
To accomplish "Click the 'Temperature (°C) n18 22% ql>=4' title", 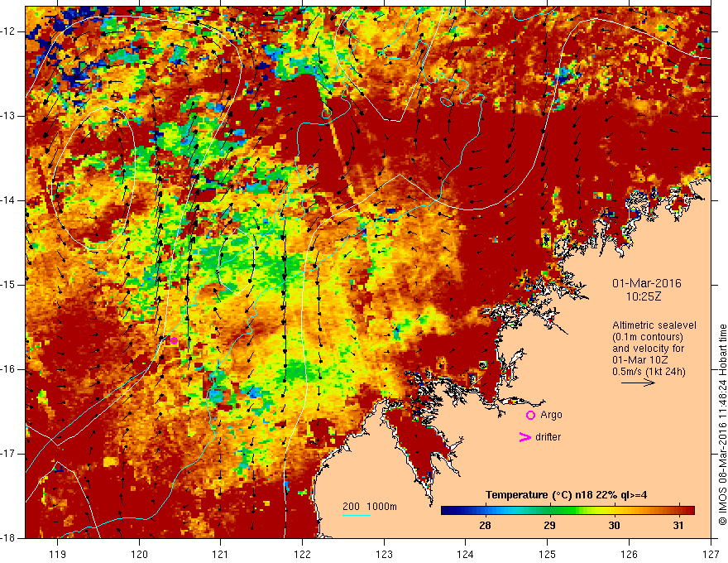I will pyautogui.click(x=566, y=495).
